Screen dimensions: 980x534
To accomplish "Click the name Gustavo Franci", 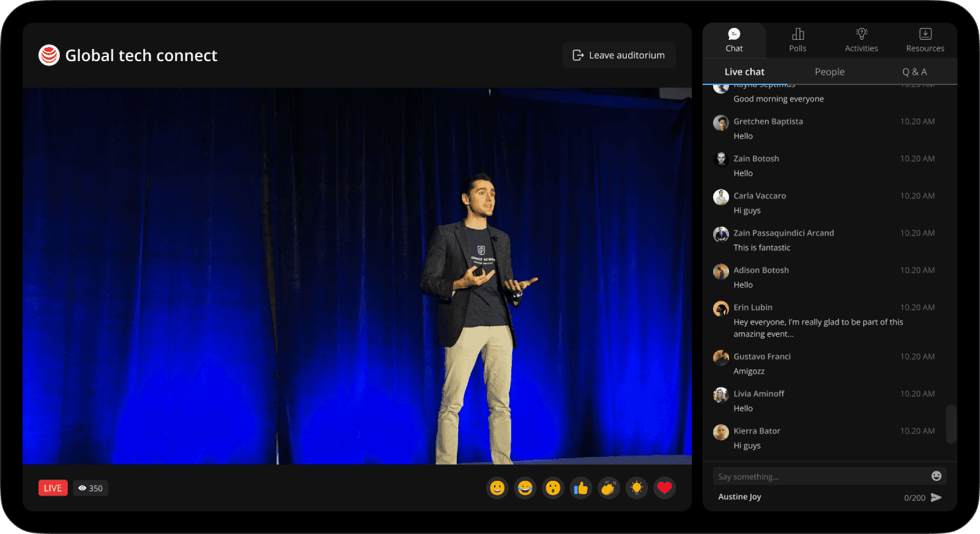I will pos(762,357).
